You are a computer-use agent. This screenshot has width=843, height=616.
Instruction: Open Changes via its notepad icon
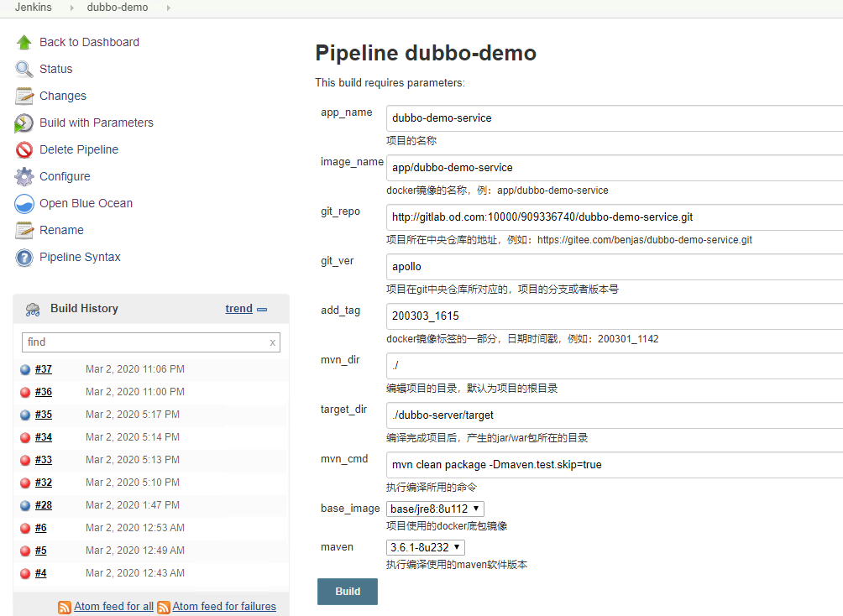point(24,96)
